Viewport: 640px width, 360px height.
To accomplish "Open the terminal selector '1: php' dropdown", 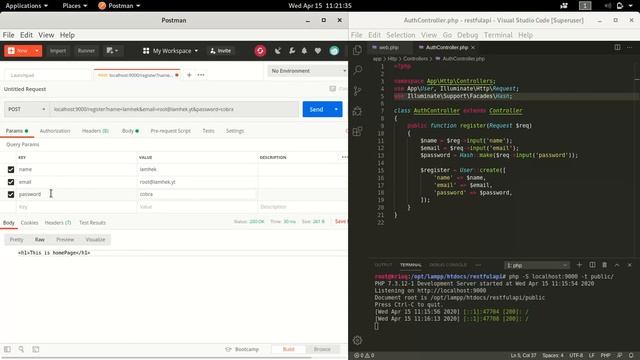I will (x=536, y=265).
